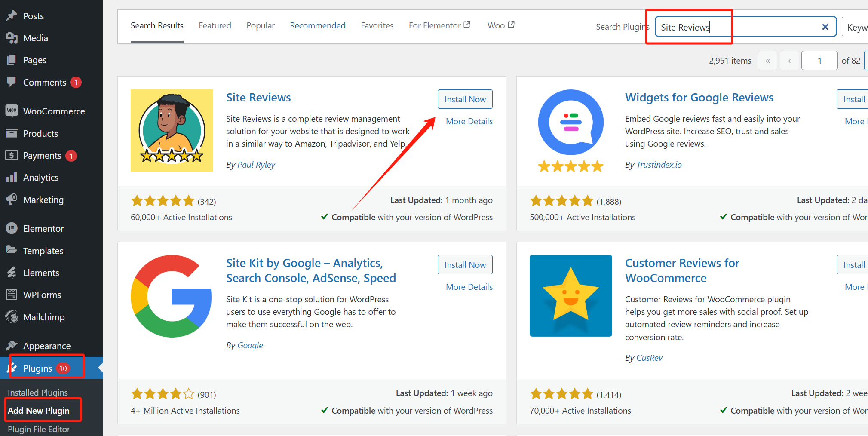Click the Pages icon in sidebar
This screenshot has height=436, width=868.
pos(12,60)
